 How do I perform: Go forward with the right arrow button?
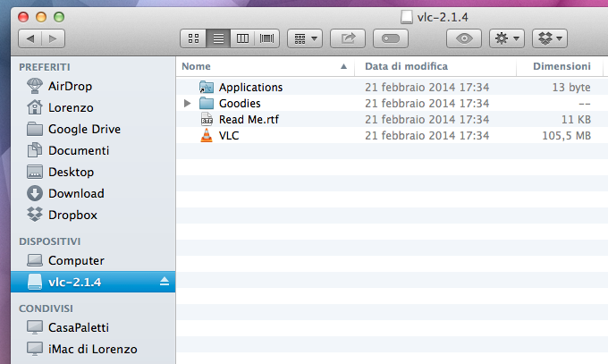click(53, 38)
